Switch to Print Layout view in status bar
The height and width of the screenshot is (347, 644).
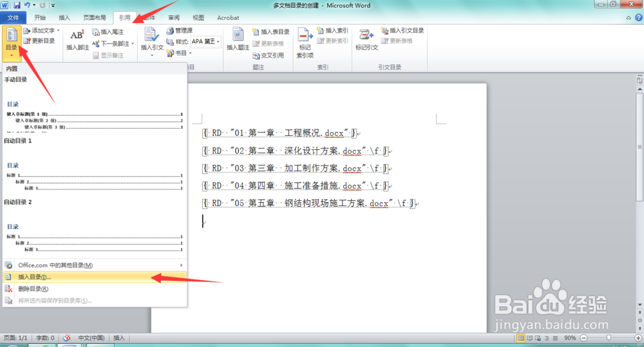(521, 338)
